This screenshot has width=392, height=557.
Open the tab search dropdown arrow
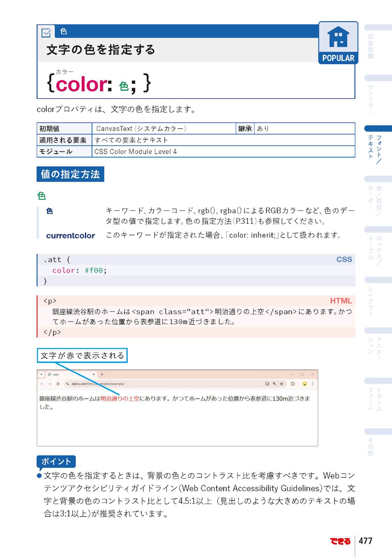tap(41, 374)
